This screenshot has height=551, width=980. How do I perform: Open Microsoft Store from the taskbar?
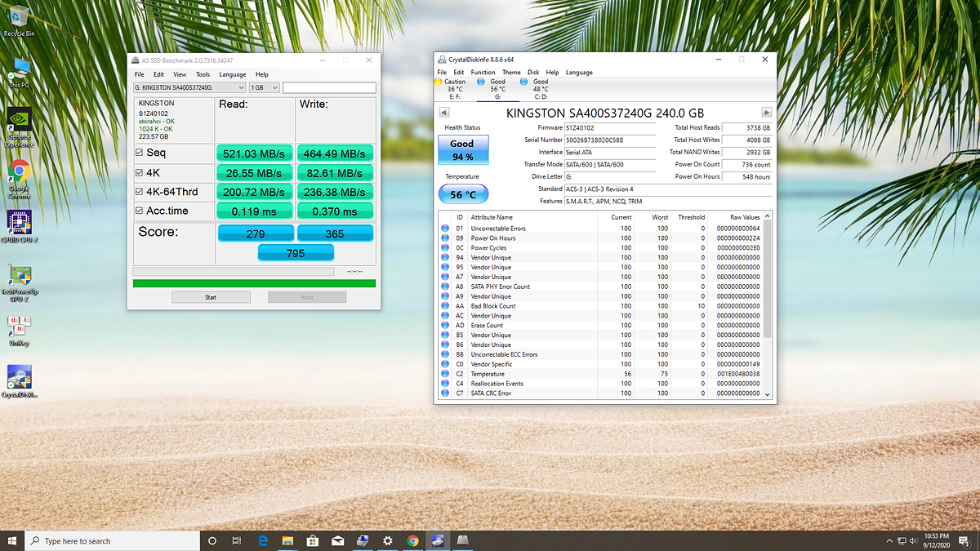click(312, 540)
